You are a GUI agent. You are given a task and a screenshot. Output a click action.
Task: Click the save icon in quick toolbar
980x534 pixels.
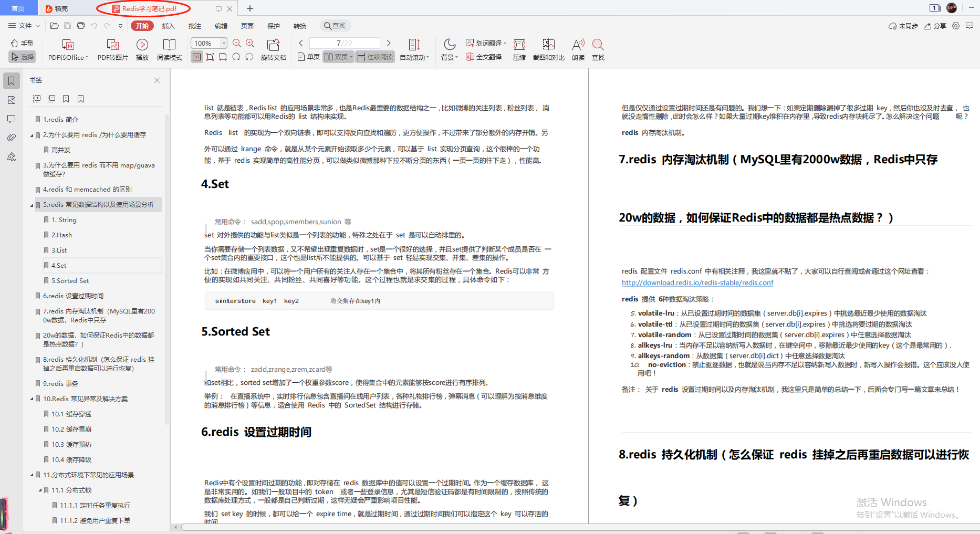tap(67, 26)
